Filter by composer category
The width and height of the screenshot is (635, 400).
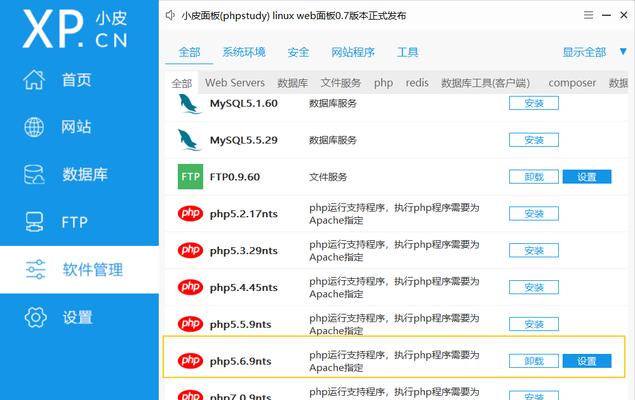(572, 83)
